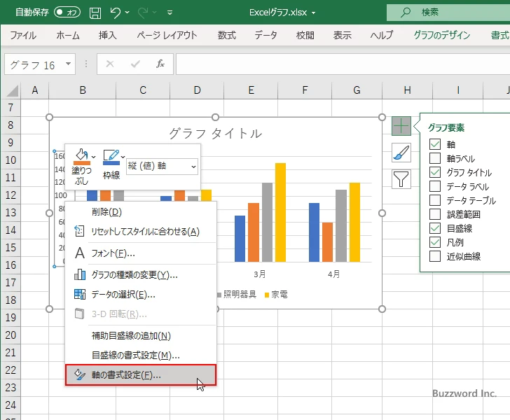Switch to the ホーム tab
The height and width of the screenshot is (420, 510).
coord(68,35)
